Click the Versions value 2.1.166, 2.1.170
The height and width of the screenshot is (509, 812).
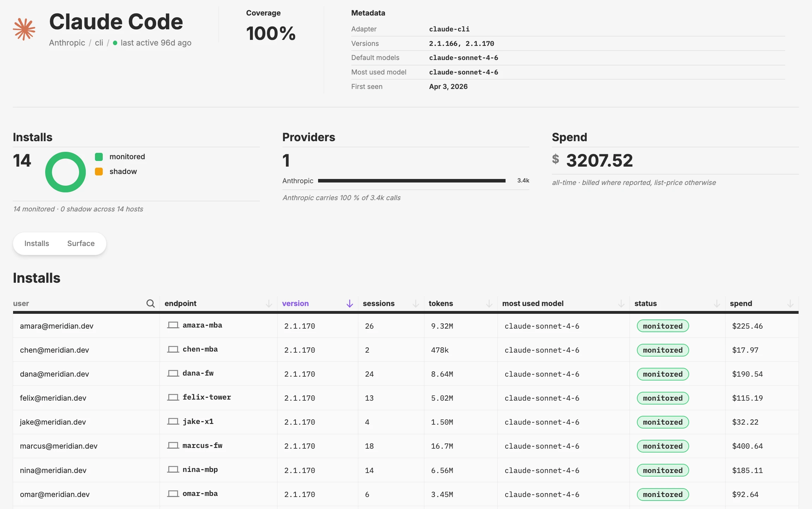point(461,43)
